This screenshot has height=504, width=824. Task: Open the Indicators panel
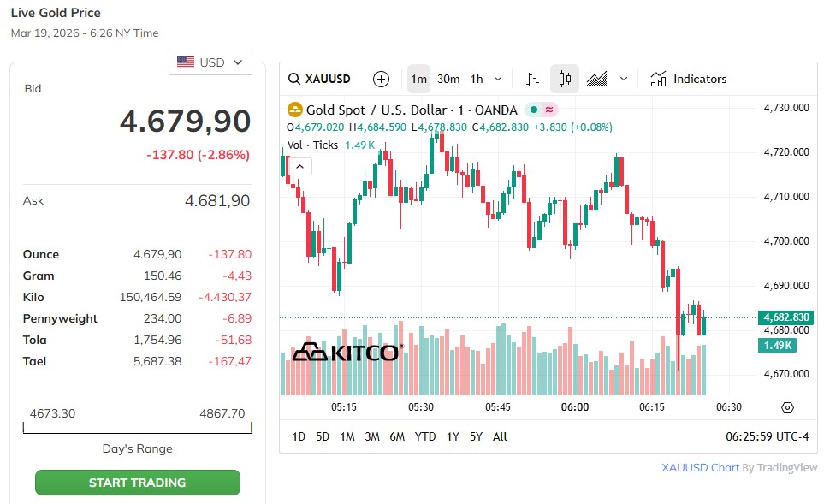pos(689,79)
